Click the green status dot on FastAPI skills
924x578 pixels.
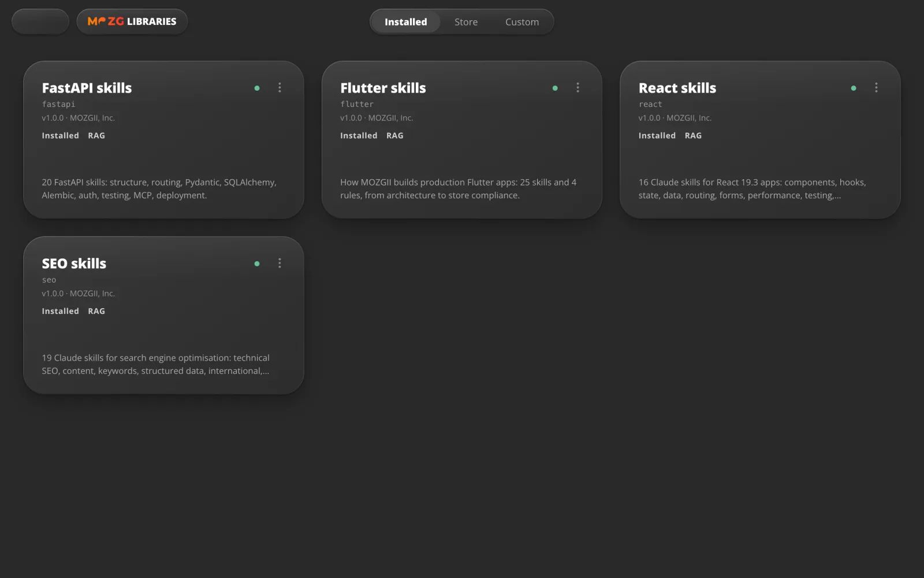click(x=257, y=88)
